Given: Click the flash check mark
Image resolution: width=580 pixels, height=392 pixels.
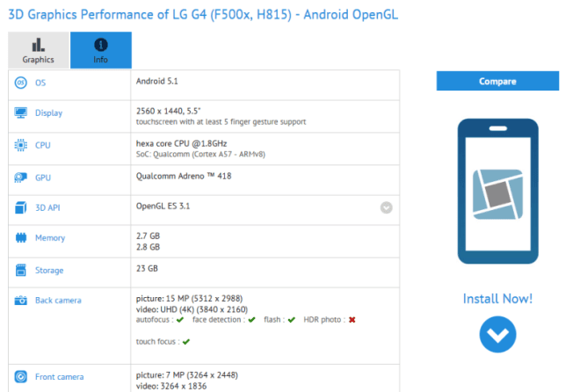Looking at the screenshot, I should [x=292, y=320].
